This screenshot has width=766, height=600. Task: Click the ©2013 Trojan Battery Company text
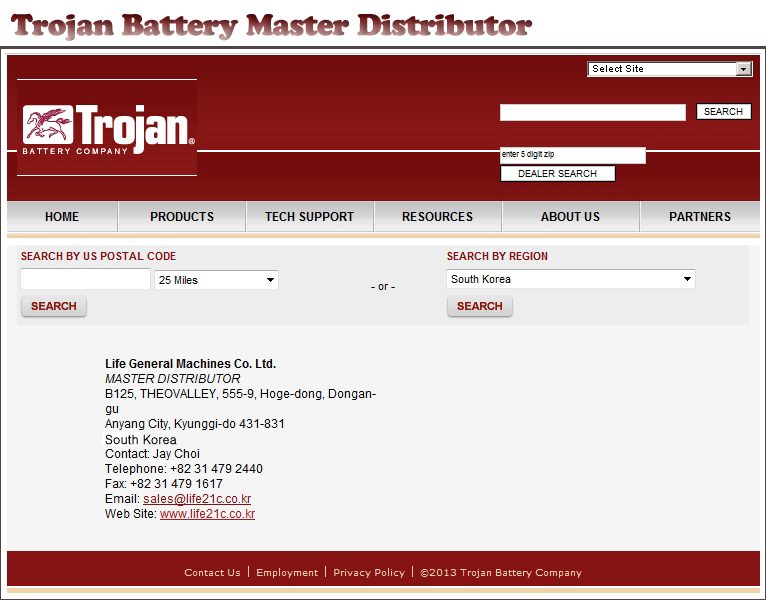[x=501, y=573]
